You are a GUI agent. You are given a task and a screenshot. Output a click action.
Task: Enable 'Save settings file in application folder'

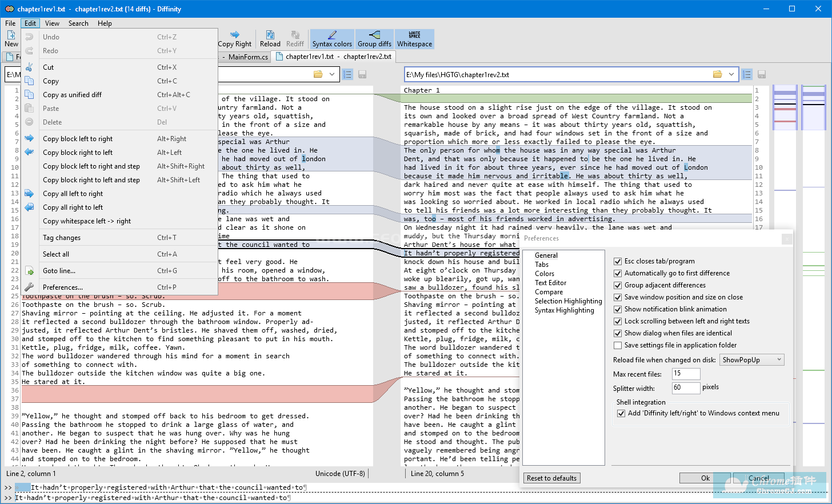[618, 345]
